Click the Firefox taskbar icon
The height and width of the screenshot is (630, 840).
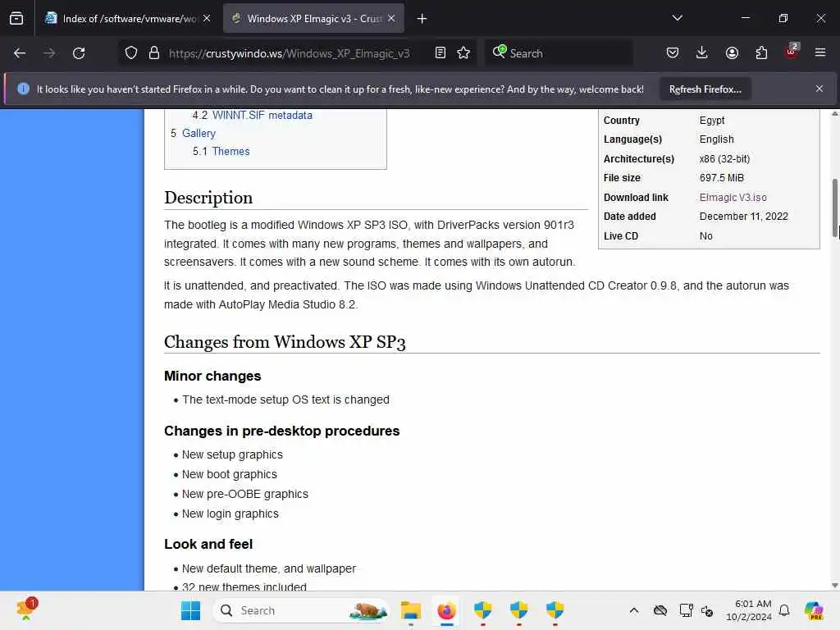click(446, 610)
